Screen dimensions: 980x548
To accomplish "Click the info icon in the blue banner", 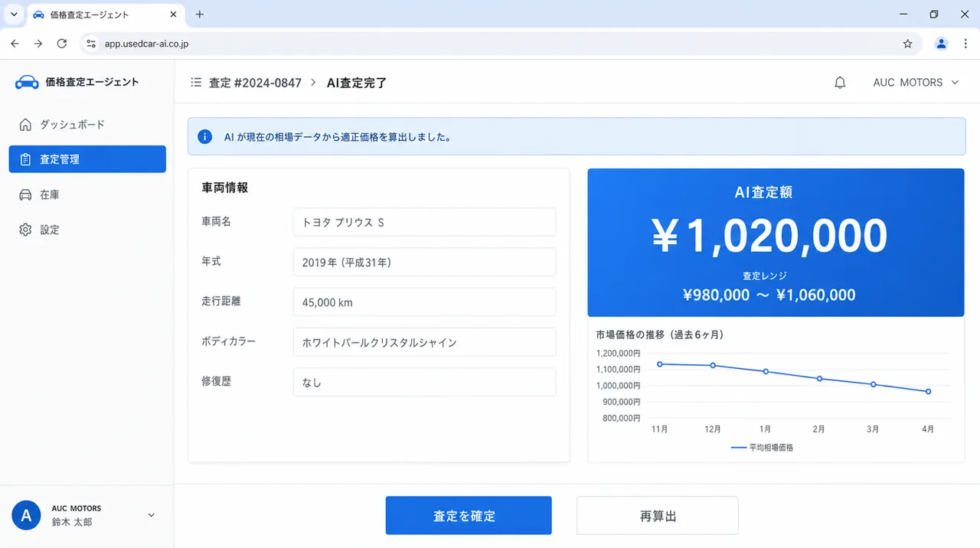I will [205, 137].
